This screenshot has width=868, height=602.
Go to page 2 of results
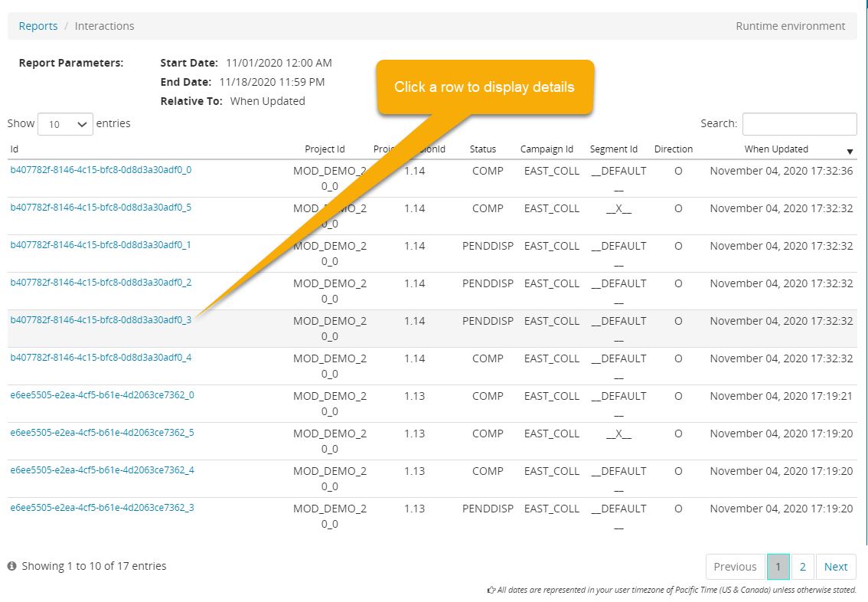tap(802, 567)
